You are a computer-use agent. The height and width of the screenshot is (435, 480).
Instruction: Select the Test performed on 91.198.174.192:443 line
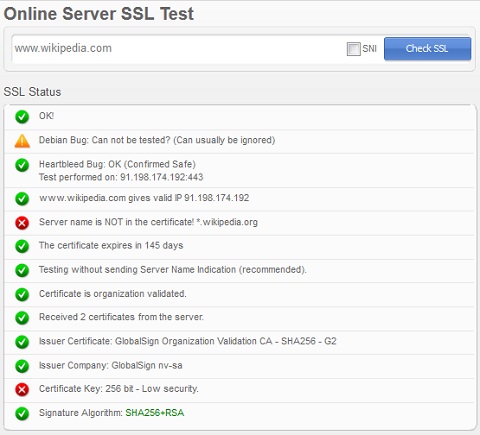[121, 177]
